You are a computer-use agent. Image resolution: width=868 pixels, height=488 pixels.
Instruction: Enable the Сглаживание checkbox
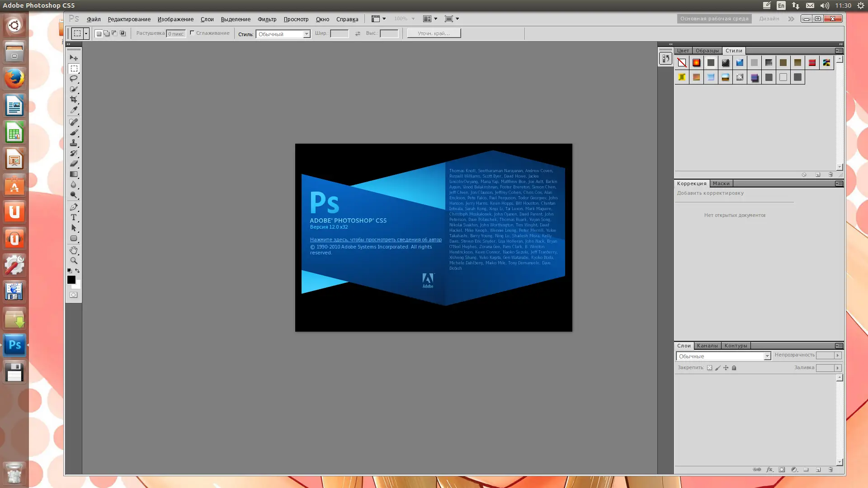[x=192, y=33]
